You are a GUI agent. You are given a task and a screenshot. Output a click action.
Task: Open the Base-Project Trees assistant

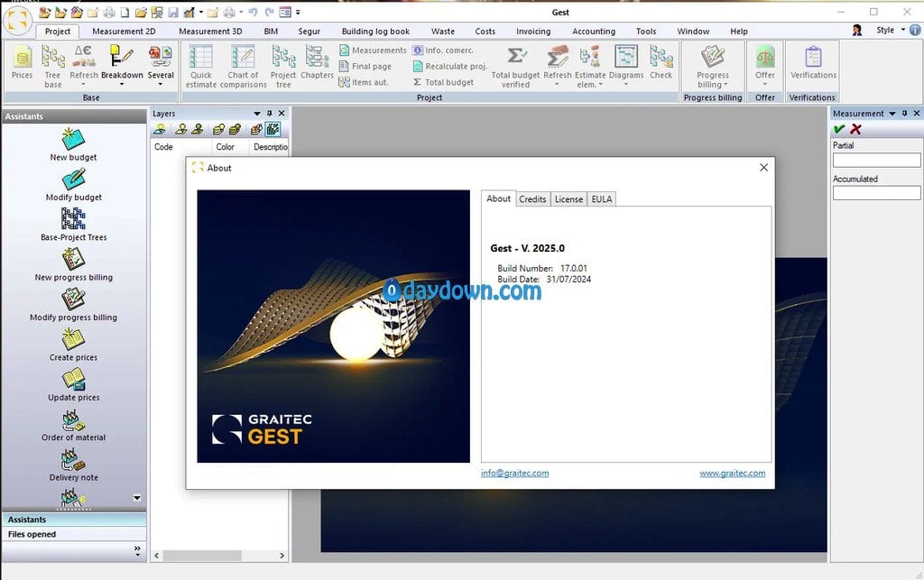click(74, 225)
